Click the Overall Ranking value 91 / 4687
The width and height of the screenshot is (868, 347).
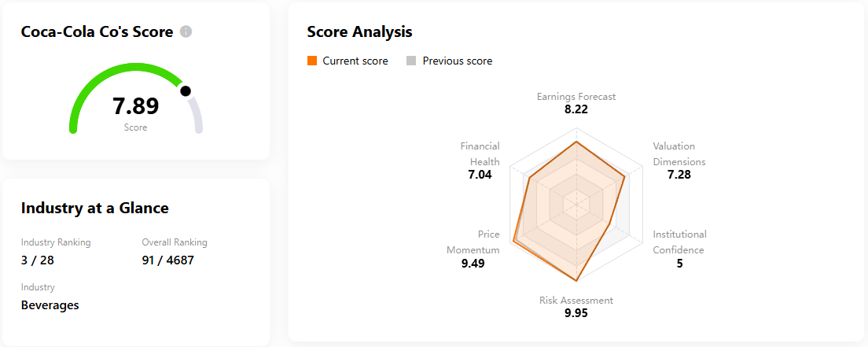point(167,260)
